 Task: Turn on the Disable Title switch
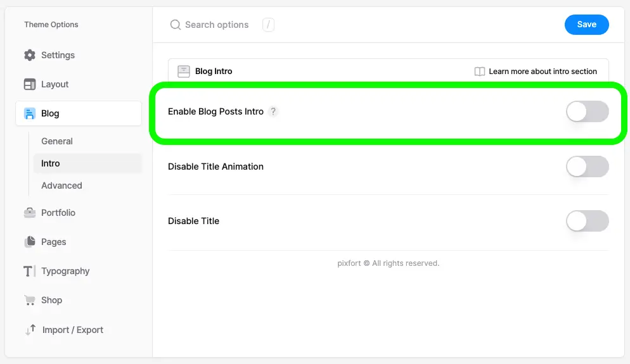[x=588, y=221]
